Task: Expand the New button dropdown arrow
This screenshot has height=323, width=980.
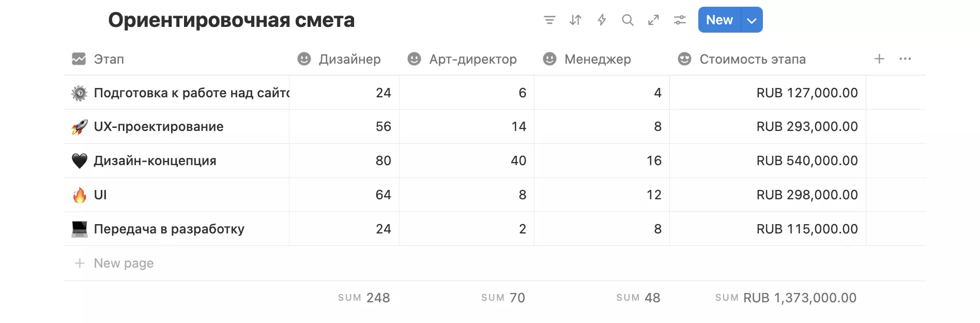Action: 752,20
